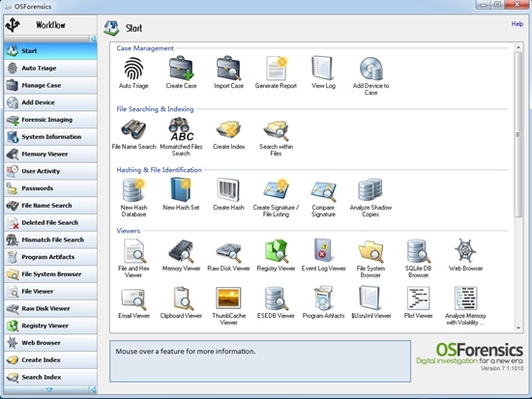The image size is (532, 399).
Task: Open the View Log notebook icon
Action: (322, 69)
